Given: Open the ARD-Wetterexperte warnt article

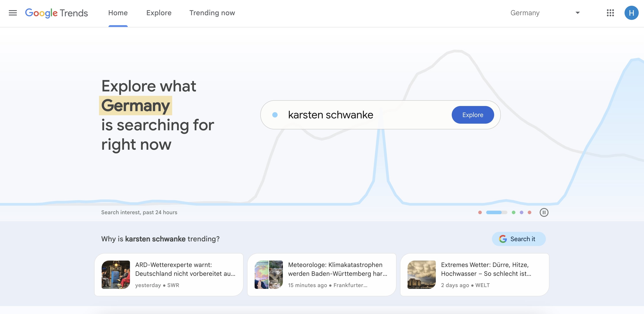Looking at the screenshot, I should (169, 274).
